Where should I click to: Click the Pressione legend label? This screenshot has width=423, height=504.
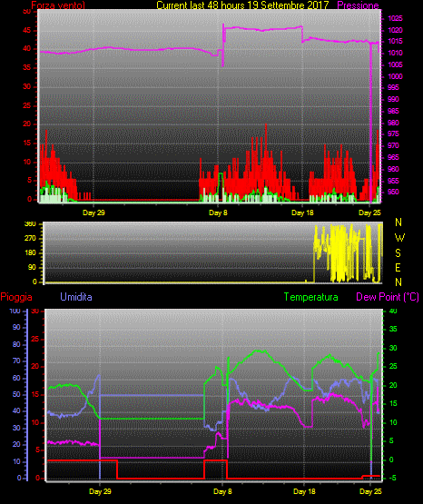[x=358, y=5]
